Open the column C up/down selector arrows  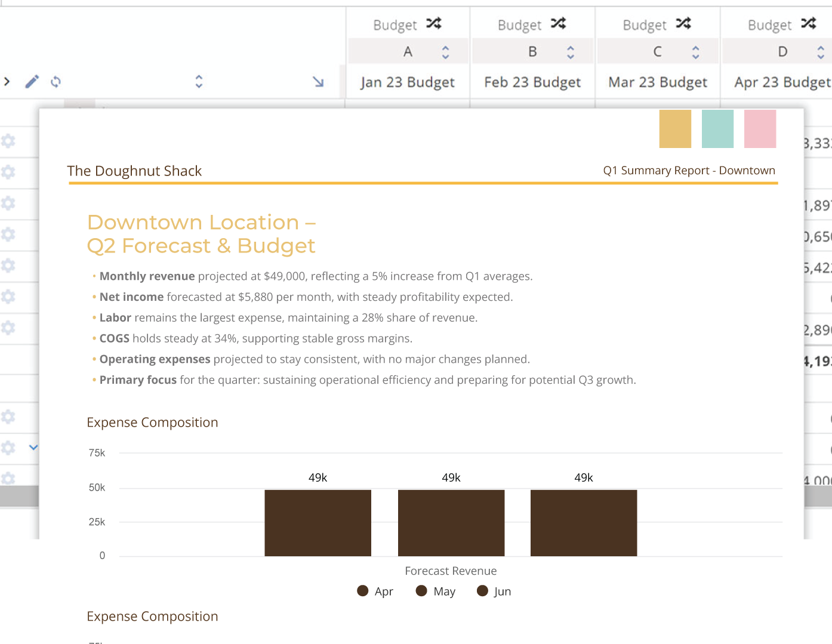tap(695, 52)
